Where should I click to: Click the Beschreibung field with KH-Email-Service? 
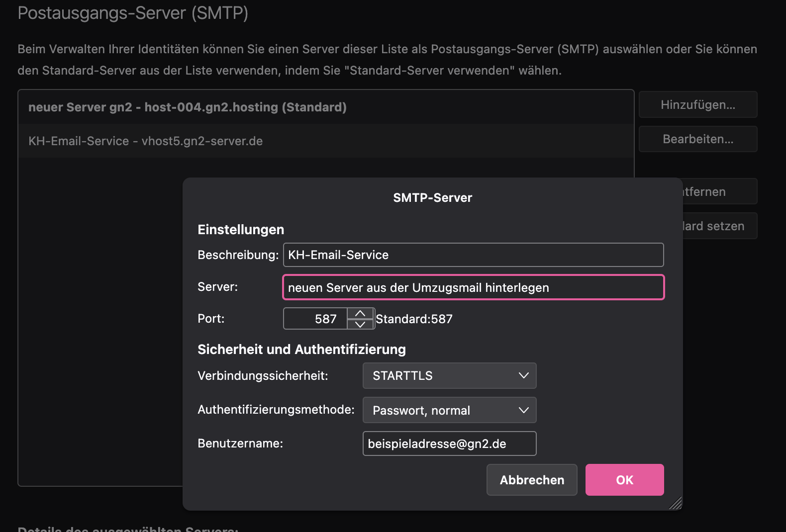[x=473, y=255]
